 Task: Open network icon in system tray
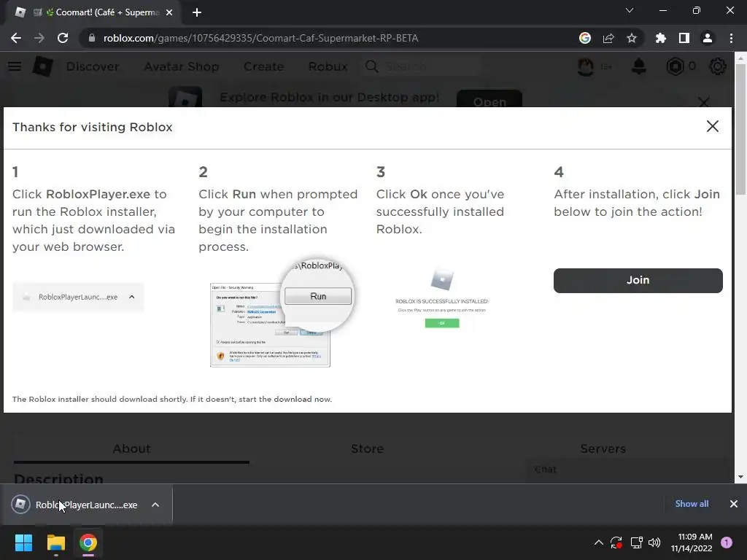point(636,542)
